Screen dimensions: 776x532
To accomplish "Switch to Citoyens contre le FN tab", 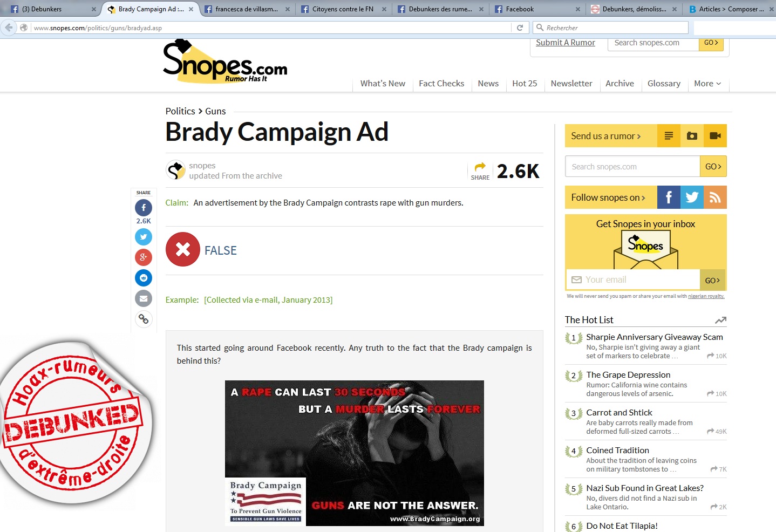I will tap(343, 9).
